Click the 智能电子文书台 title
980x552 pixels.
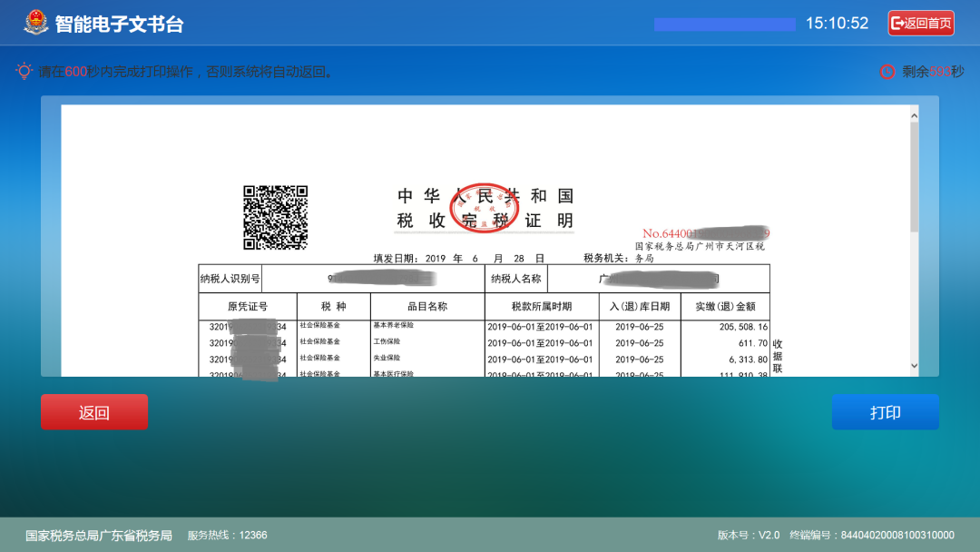click(x=120, y=24)
